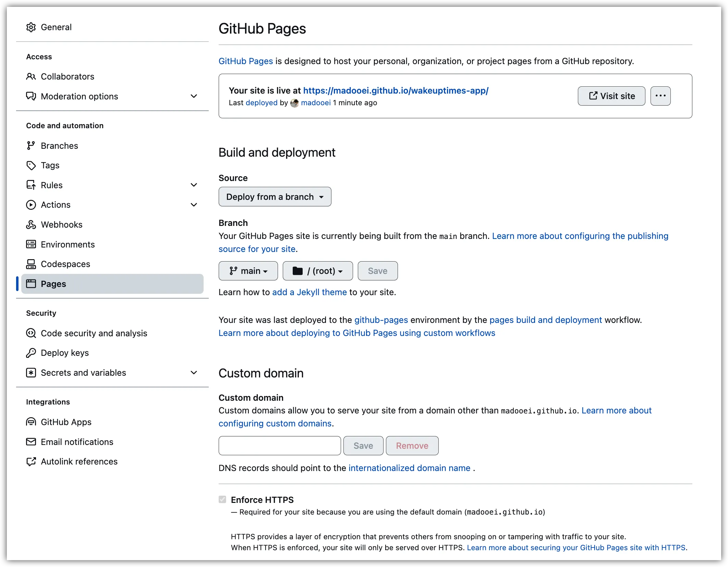Open the kebab menu next to Visit site

point(660,96)
